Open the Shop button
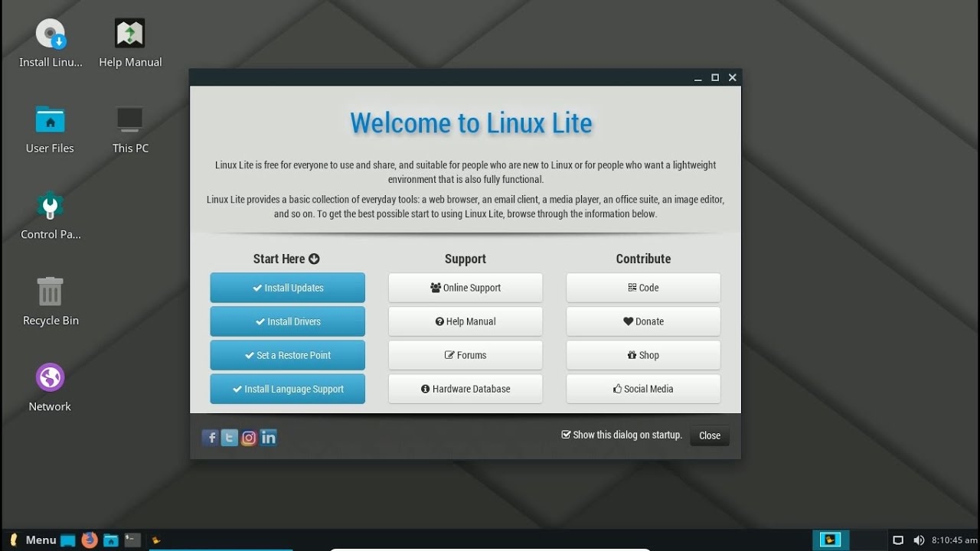The height and width of the screenshot is (551, 980). pos(643,355)
